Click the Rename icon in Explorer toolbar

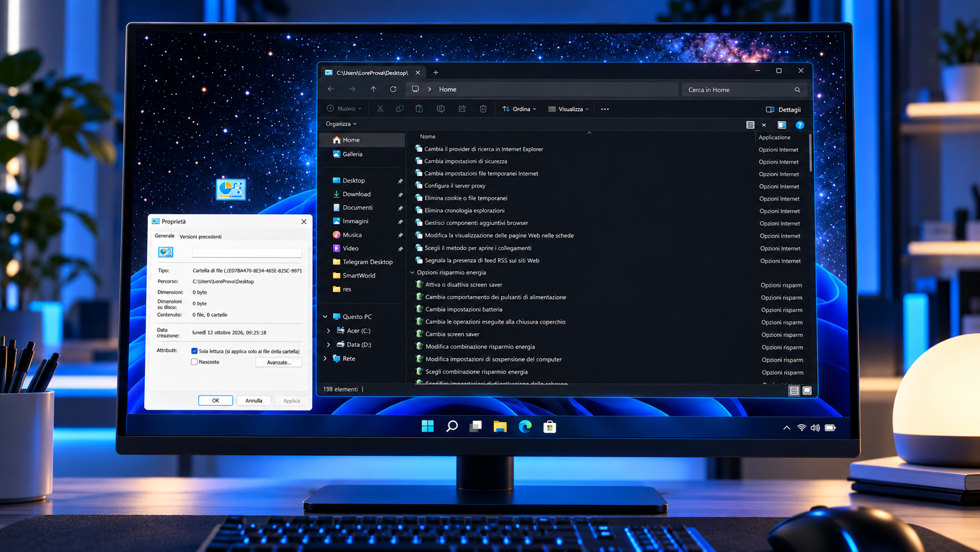point(441,109)
